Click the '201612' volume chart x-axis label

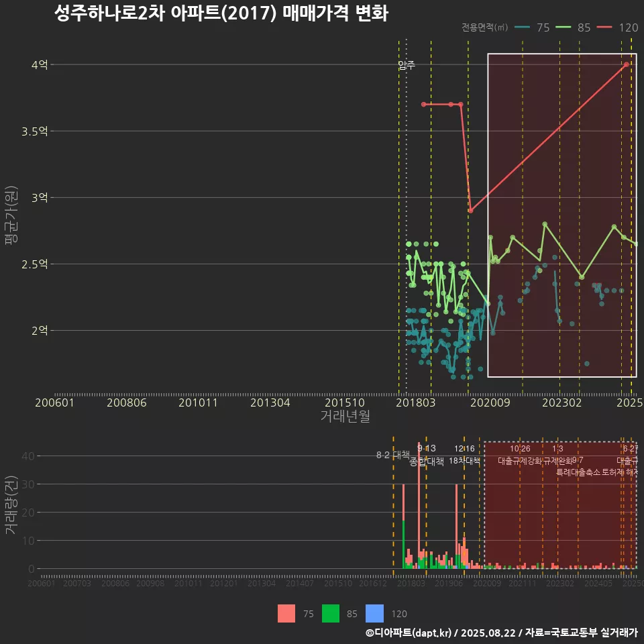[x=373, y=583]
